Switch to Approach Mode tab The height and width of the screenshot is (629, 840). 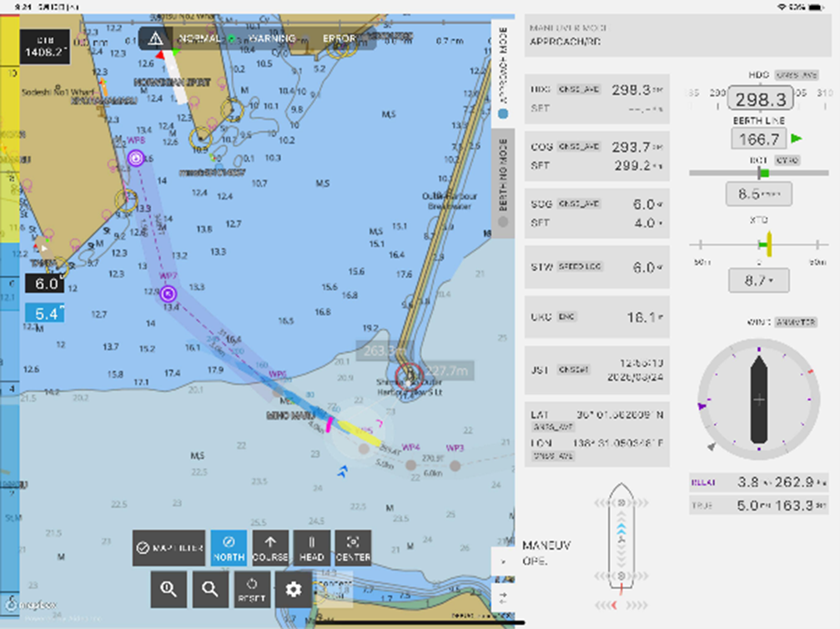pyautogui.click(x=503, y=73)
